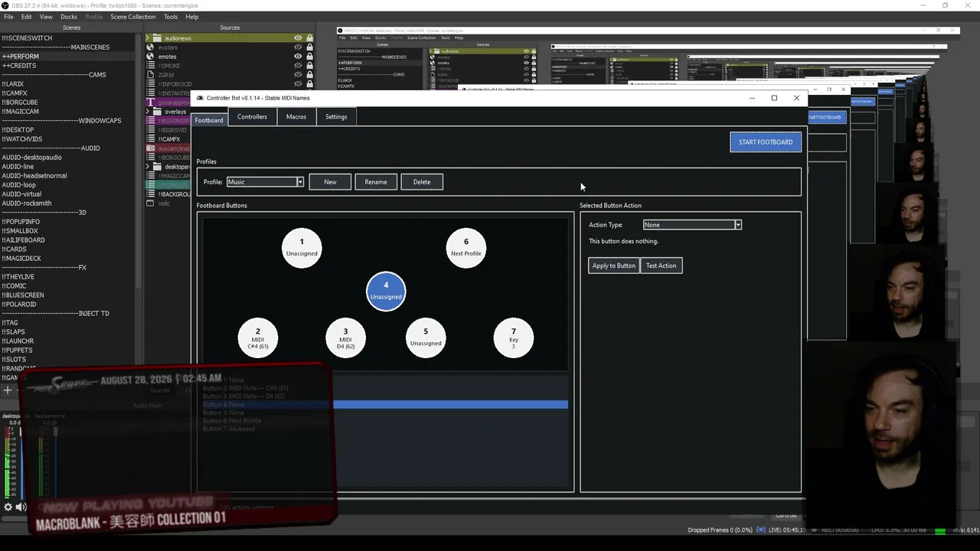This screenshot has width=980, height=551.
Task: Click the list icon beside !!CAMFX source
Action: [x=150, y=139]
